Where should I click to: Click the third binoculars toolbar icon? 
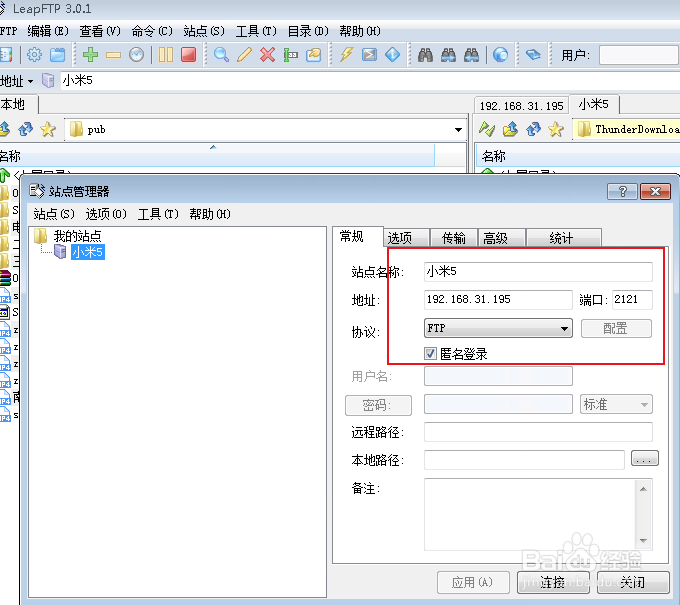point(471,55)
